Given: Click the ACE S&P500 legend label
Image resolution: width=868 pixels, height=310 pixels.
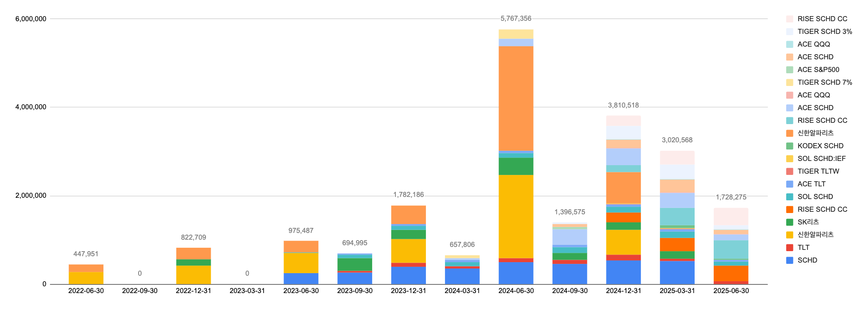Looking at the screenshot, I should [x=818, y=70].
